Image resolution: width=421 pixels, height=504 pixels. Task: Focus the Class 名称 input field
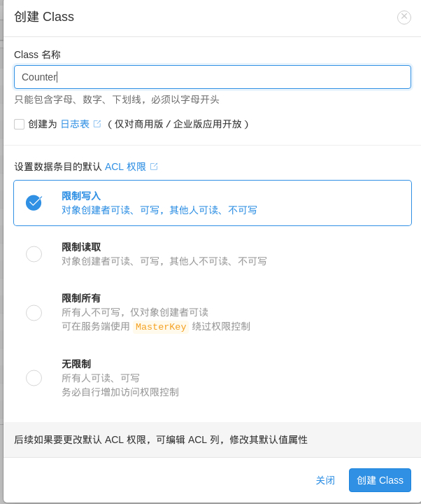213,77
